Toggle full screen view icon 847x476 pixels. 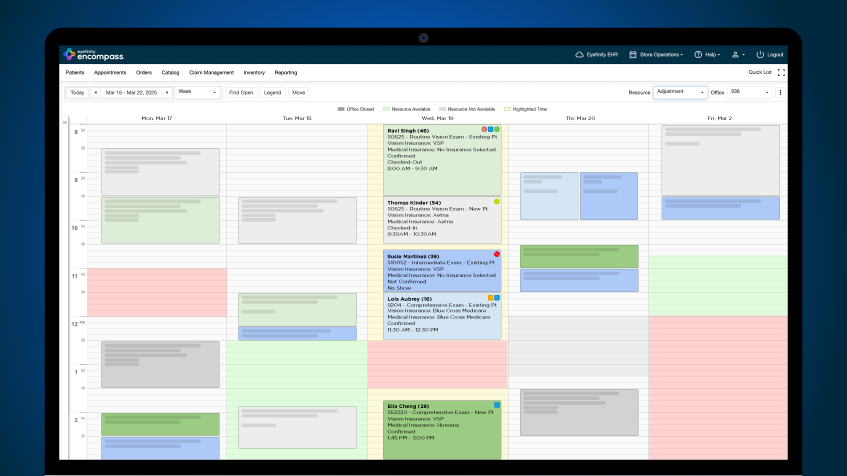coord(781,72)
